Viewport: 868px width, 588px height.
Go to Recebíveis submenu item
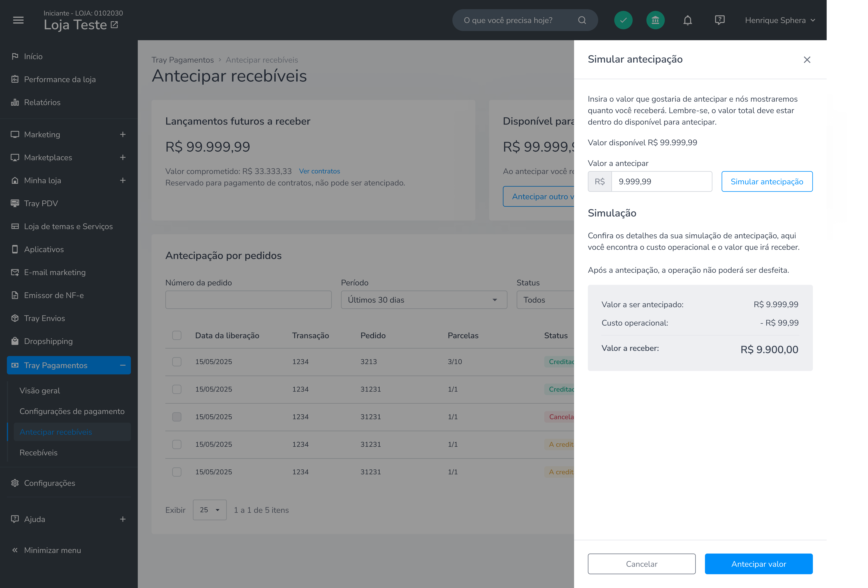[38, 452]
